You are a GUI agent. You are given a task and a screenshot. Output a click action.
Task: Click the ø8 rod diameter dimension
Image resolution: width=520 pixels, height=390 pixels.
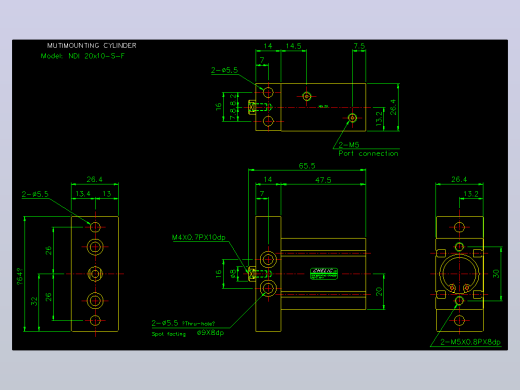(x=233, y=274)
